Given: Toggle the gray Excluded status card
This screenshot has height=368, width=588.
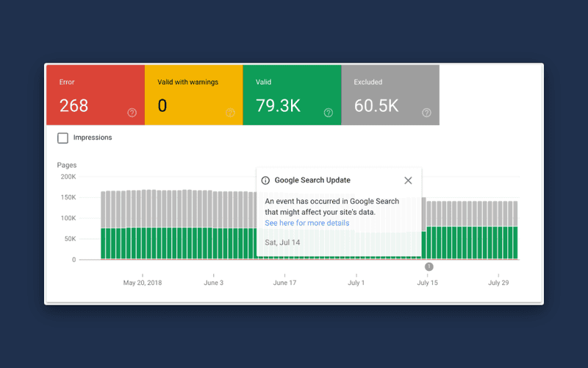Looking at the screenshot, I should (390, 95).
